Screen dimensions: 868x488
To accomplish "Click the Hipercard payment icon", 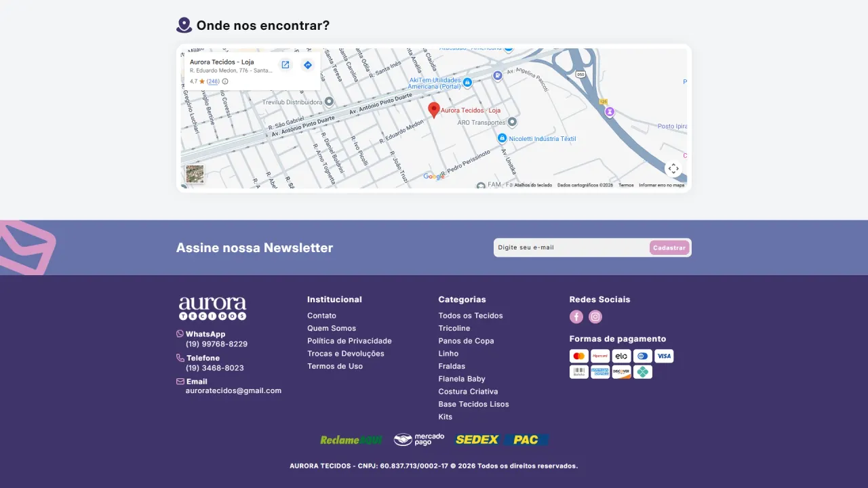I will tap(600, 356).
